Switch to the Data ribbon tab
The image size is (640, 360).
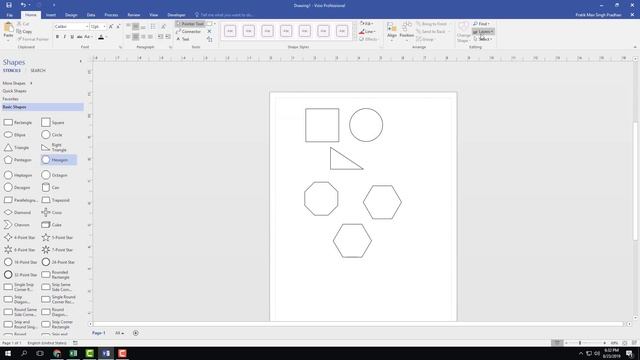click(91, 15)
